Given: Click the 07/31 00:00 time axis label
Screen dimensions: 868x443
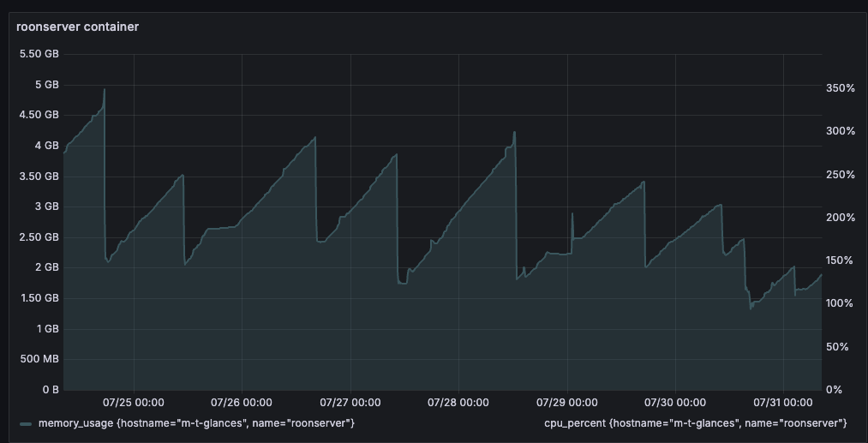Looking at the screenshot, I should (x=783, y=403).
